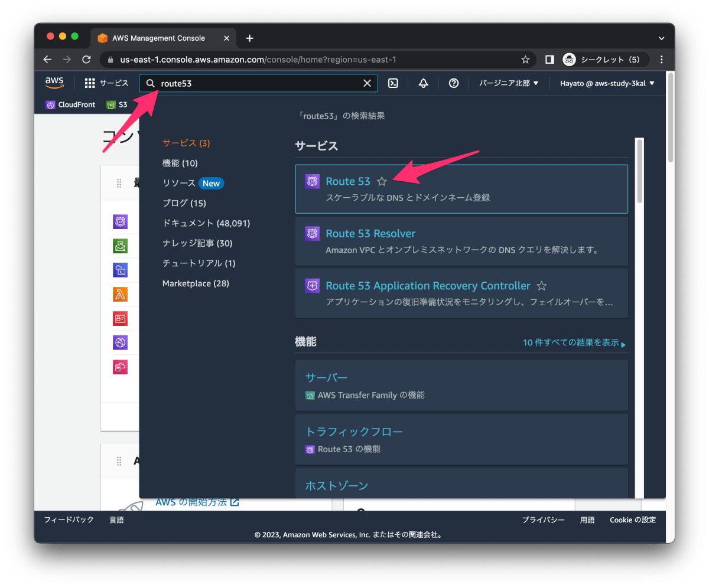Viewport: 709px width, 588px height.
Task: Open the AWS の開始方法 link
Action: (x=197, y=502)
